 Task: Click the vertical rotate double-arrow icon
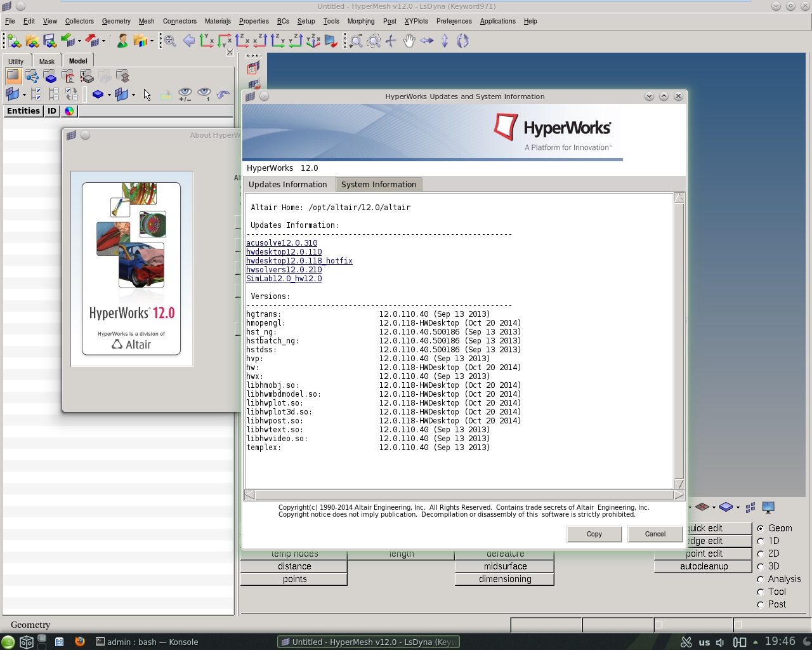tap(445, 41)
